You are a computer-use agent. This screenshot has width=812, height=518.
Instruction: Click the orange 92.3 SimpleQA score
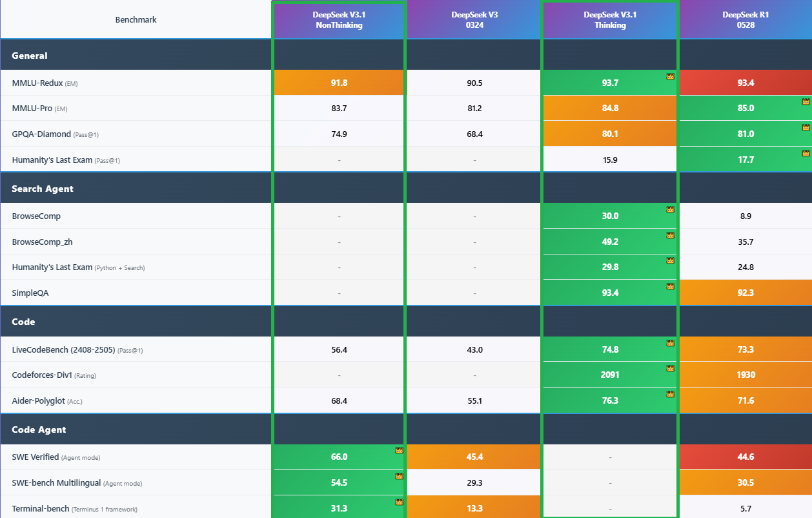746,293
